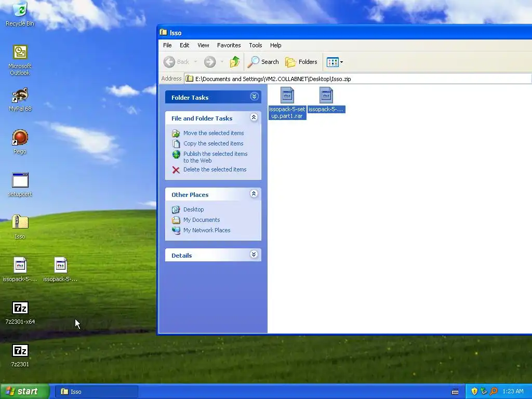Open the Edit menu
This screenshot has height=399, width=532.
(x=184, y=45)
